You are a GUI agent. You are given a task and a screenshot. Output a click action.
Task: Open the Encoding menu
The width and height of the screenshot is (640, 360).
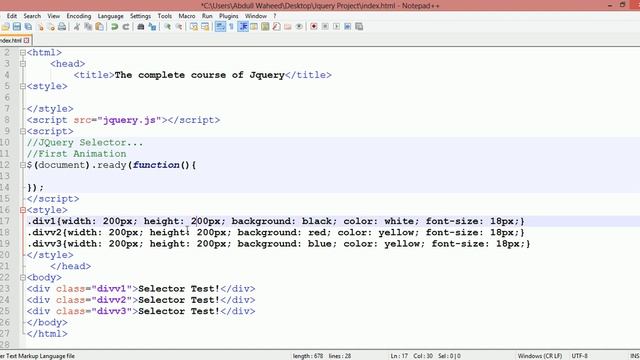click(78, 16)
